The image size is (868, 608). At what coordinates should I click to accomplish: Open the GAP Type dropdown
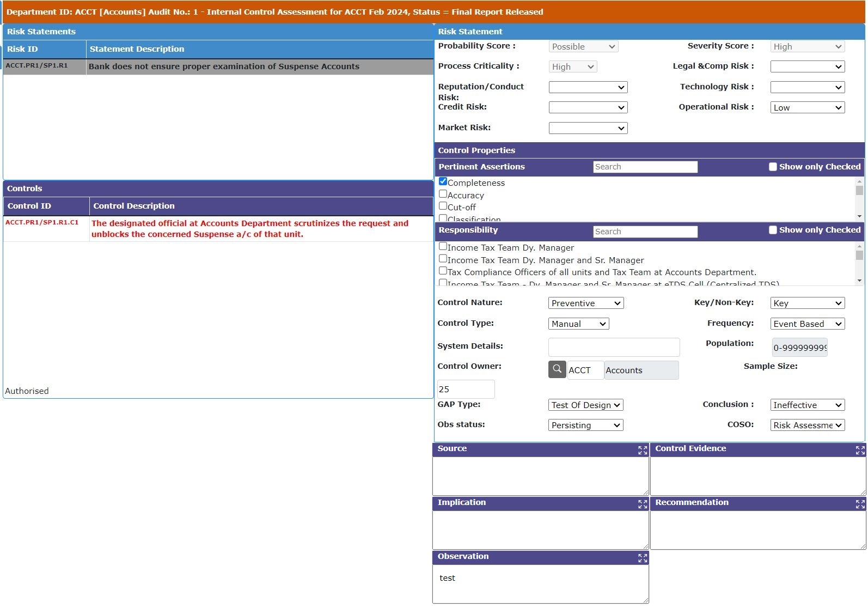[585, 405]
